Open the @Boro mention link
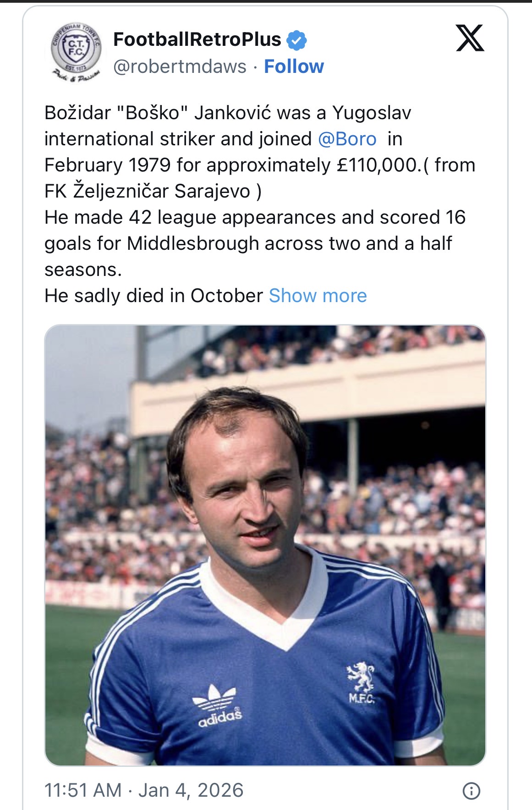The width and height of the screenshot is (532, 810). tap(347, 139)
